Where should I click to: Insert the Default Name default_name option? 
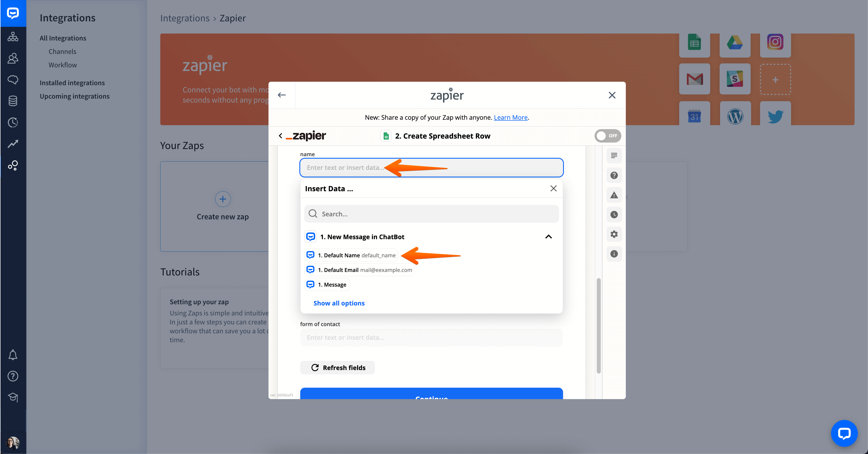[x=351, y=255]
